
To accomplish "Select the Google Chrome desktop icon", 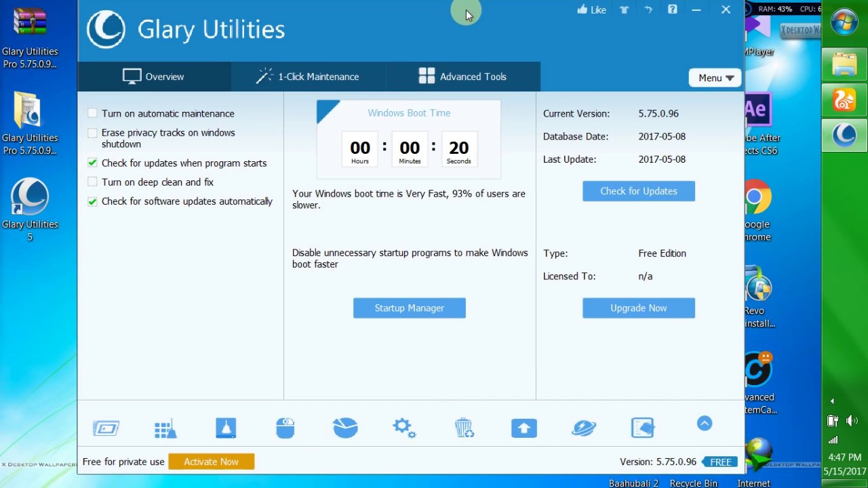I will tap(757, 209).
